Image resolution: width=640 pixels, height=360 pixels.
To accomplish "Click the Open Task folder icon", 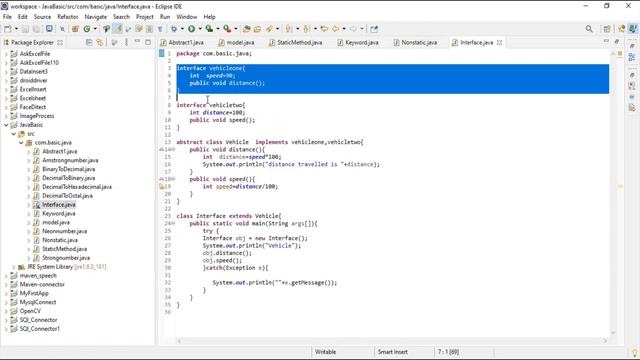I will point(257,29).
